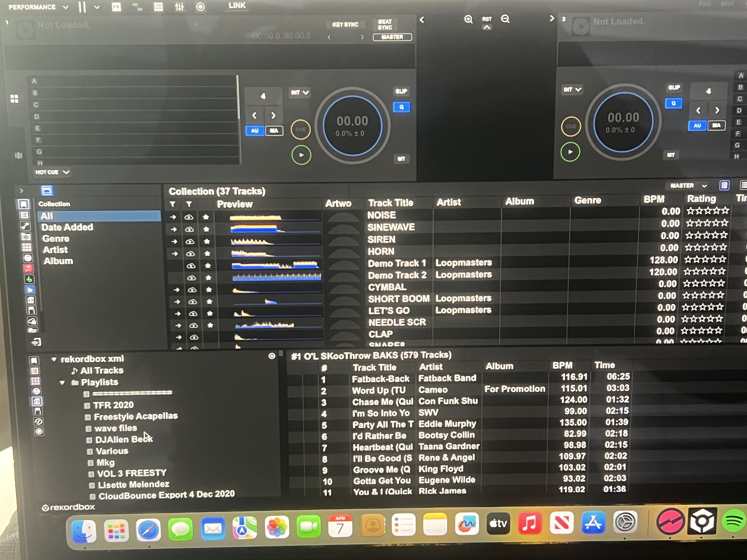Enable BEAT SYNC on deck 1
The height and width of the screenshot is (560, 747).
tap(385, 25)
